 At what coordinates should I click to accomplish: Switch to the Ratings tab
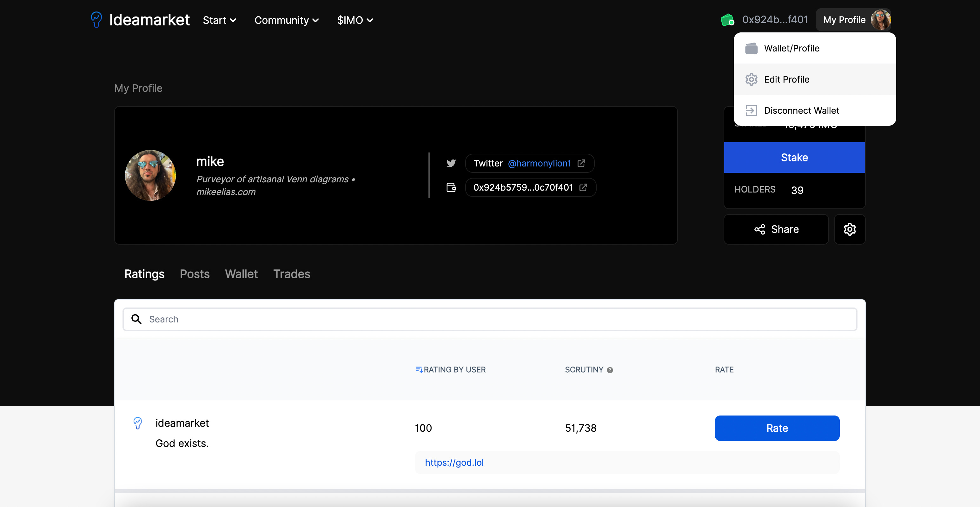coord(145,274)
